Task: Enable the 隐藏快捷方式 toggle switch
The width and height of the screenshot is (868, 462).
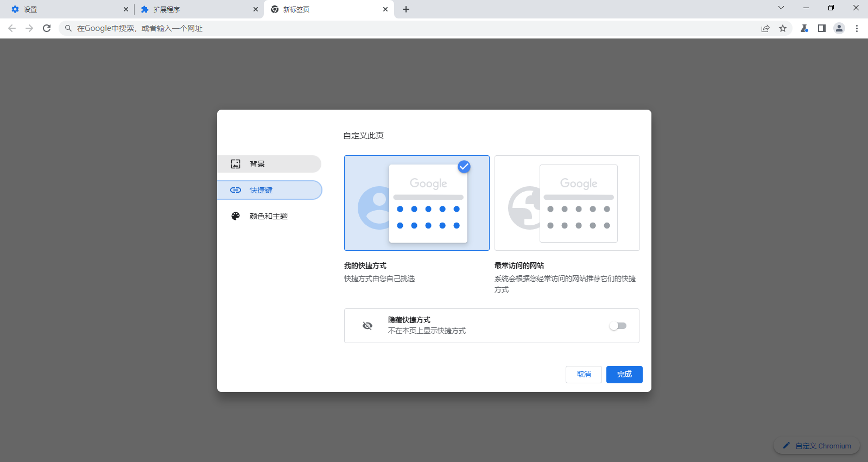Action: (x=617, y=326)
